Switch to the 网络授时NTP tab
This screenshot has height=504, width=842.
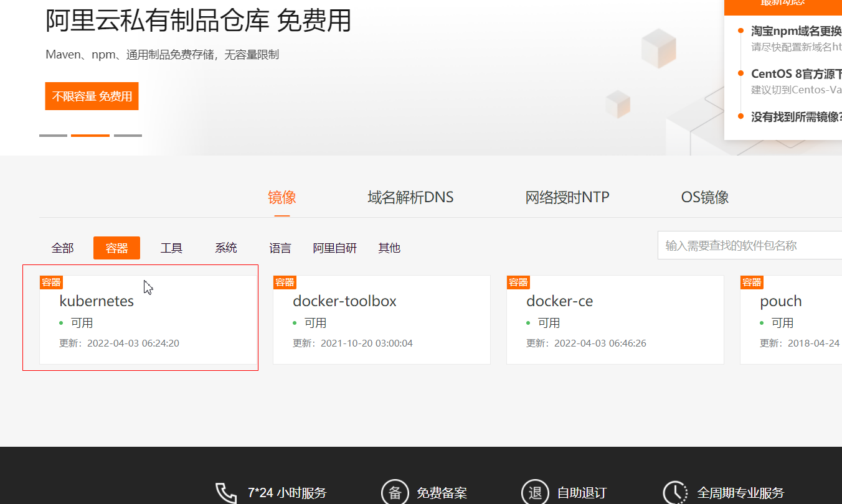click(567, 198)
